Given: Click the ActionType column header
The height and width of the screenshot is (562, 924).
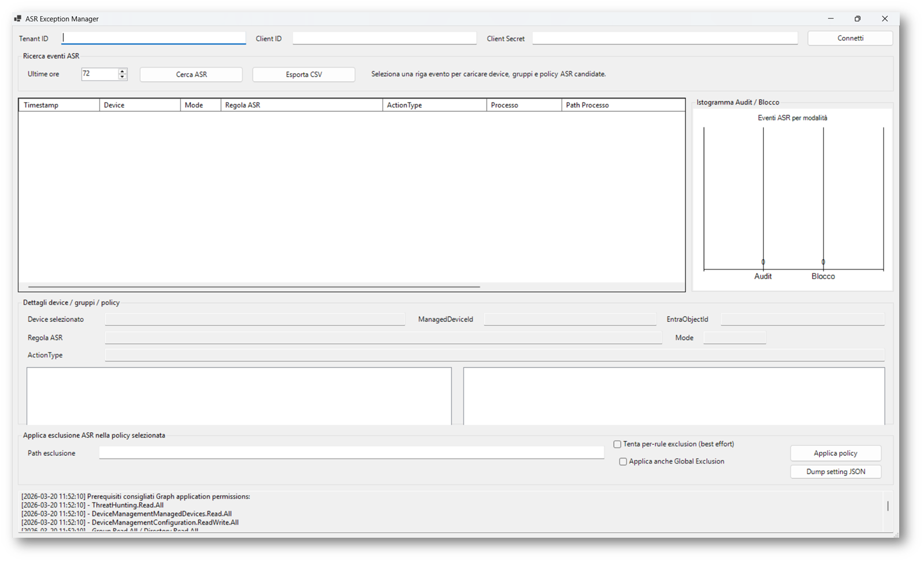Looking at the screenshot, I should click(434, 105).
